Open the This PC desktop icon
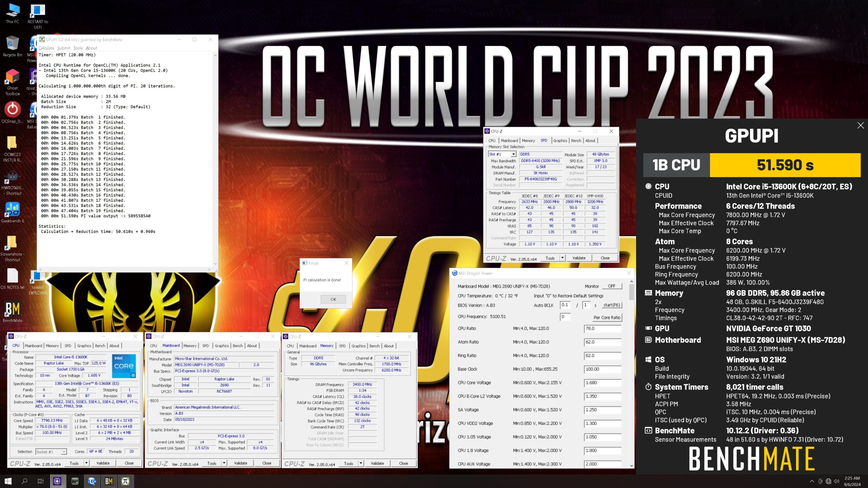868x488 pixels. pos(13,14)
